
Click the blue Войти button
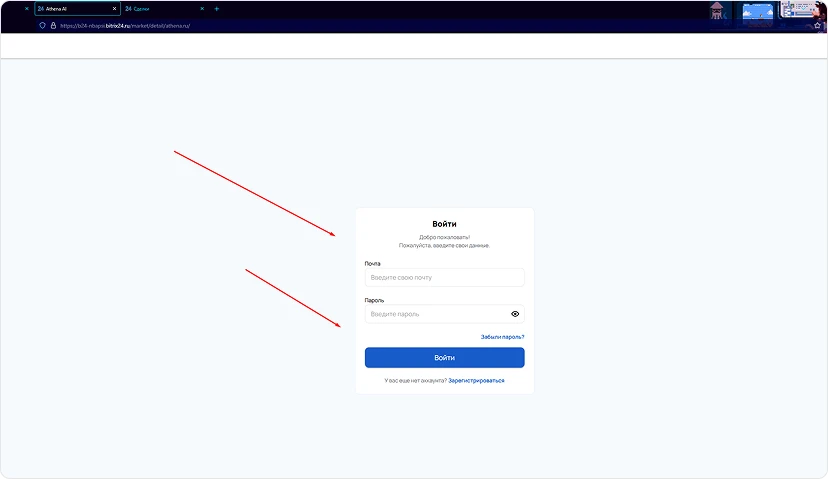coord(444,358)
